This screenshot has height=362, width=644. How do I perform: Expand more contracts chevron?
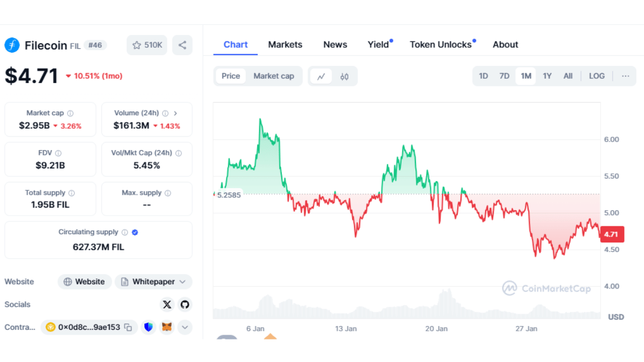(x=185, y=327)
